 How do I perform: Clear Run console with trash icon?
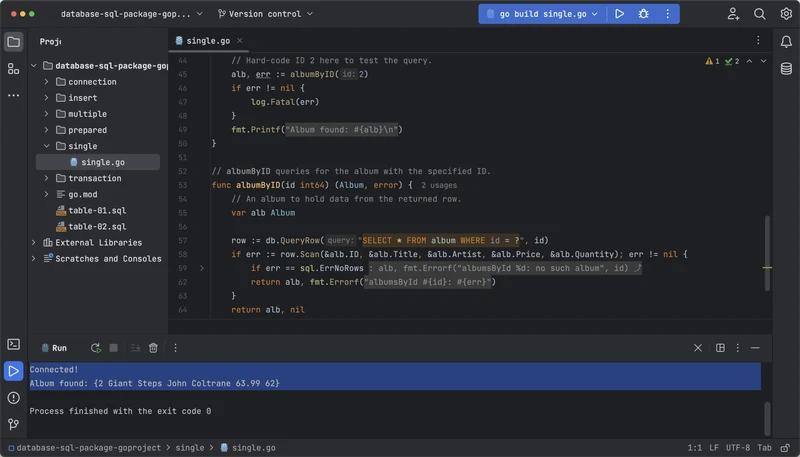[x=153, y=348]
